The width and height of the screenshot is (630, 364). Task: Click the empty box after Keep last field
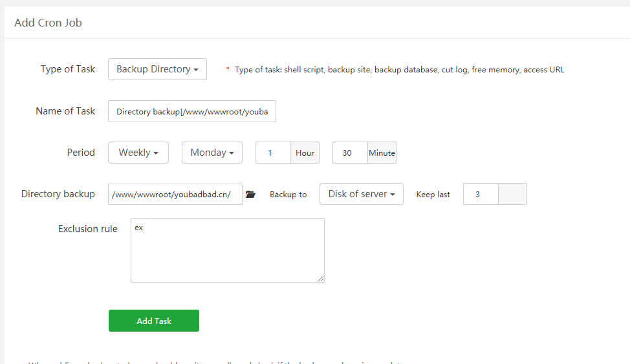click(x=512, y=194)
